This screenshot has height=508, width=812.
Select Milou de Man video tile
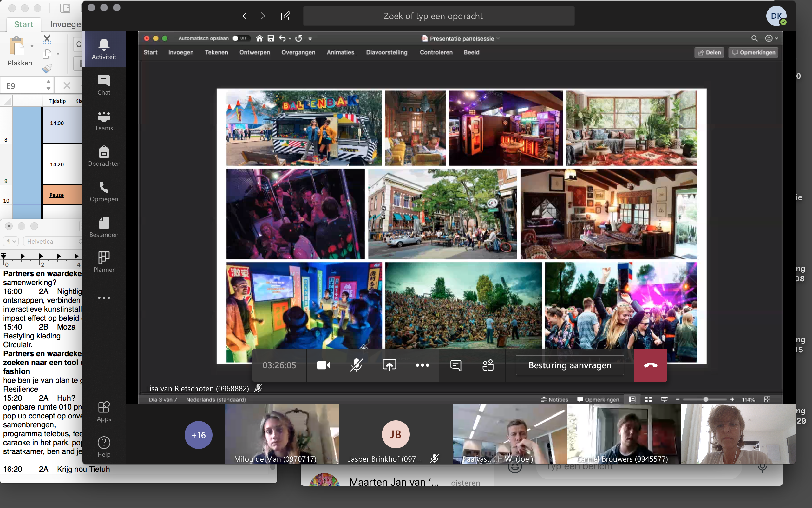[282, 434]
